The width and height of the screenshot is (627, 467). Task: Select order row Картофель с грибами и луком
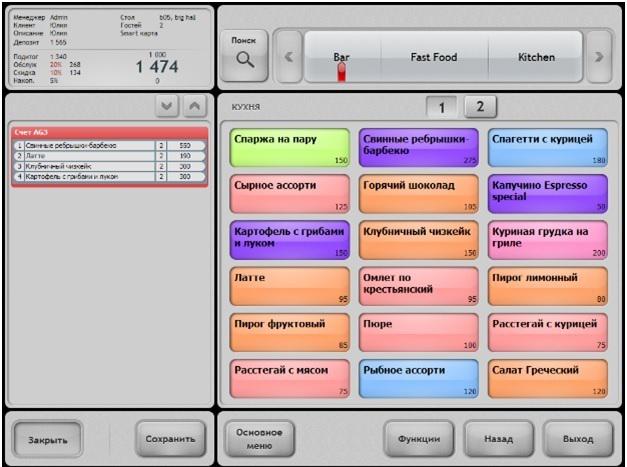(x=110, y=176)
